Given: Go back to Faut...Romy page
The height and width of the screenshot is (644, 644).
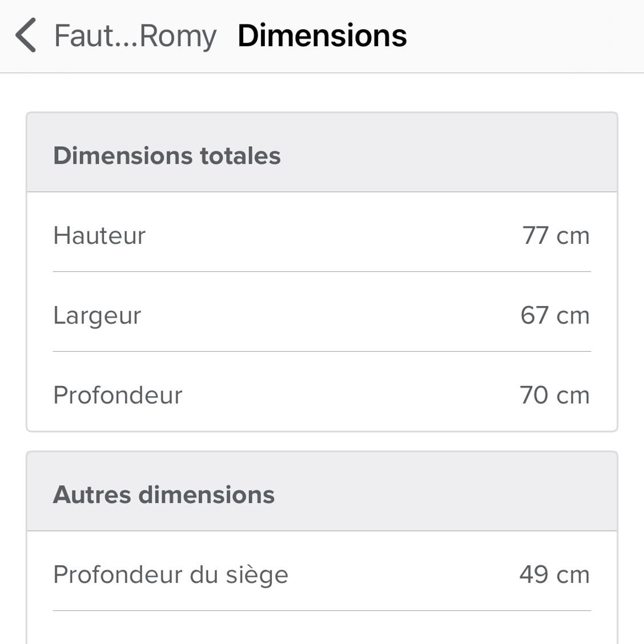Looking at the screenshot, I should 135,37.
